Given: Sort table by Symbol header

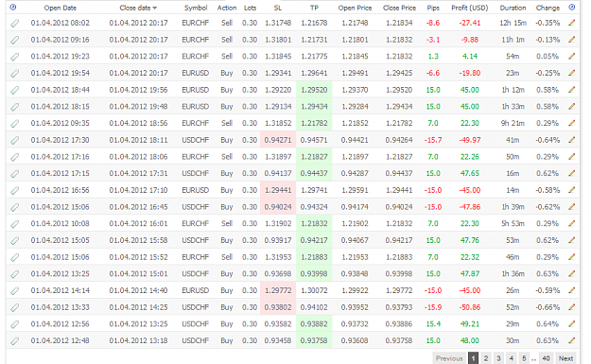Looking at the screenshot, I should click(196, 8).
